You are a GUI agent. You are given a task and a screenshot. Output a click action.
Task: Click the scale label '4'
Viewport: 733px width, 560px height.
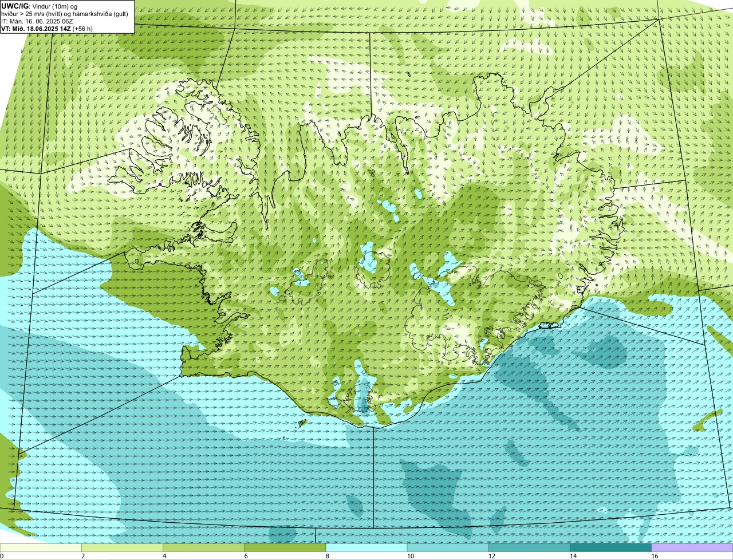tap(164, 556)
